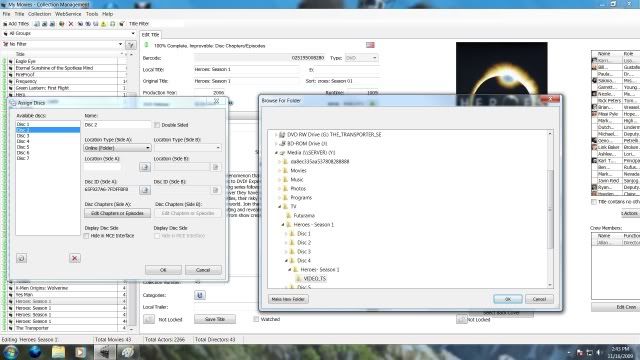The width and height of the screenshot is (640, 360).
Task: Click the Save Title button
Action: tap(215, 319)
